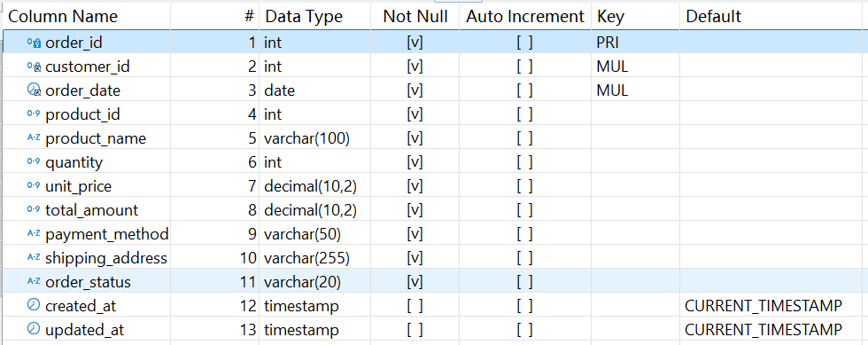This screenshot has height=345, width=868.
Task: Click the string icon beside shipping_address
Action: coord(34,257)
